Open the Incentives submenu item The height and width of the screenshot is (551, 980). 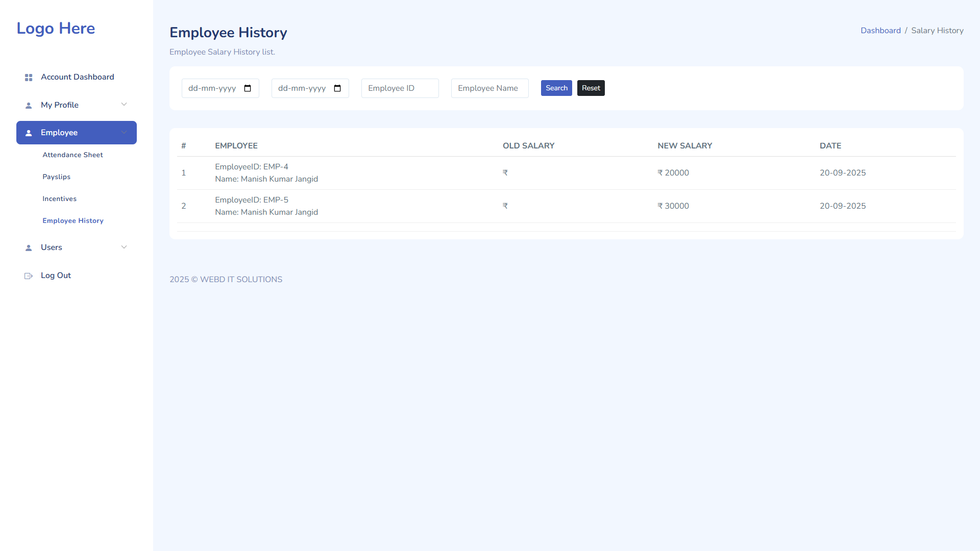[x=59, y=199]
